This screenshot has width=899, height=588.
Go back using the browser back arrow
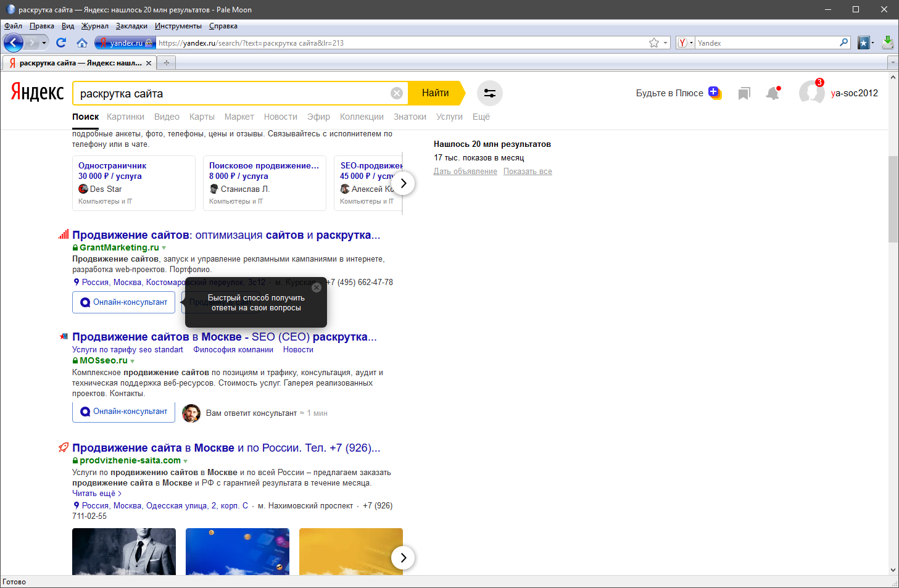click(14, 43)
